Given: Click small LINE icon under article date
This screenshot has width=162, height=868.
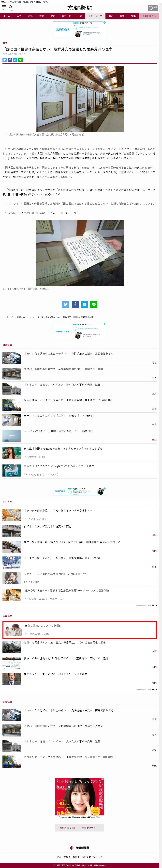Looking at the screenshot, I should [x=20, y=60].
